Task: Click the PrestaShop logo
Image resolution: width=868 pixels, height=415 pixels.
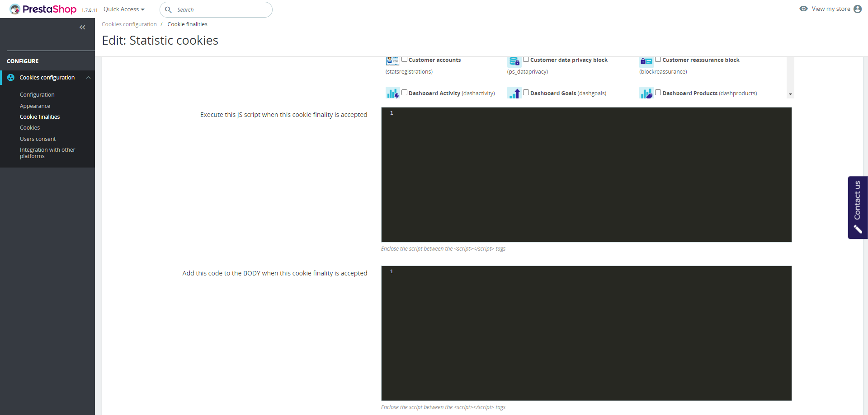Action: point(43,9)
